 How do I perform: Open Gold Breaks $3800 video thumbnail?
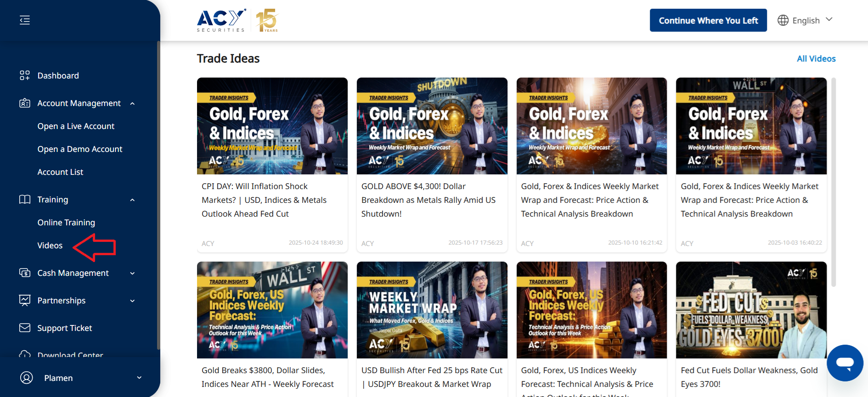click(x=272, y=310)
